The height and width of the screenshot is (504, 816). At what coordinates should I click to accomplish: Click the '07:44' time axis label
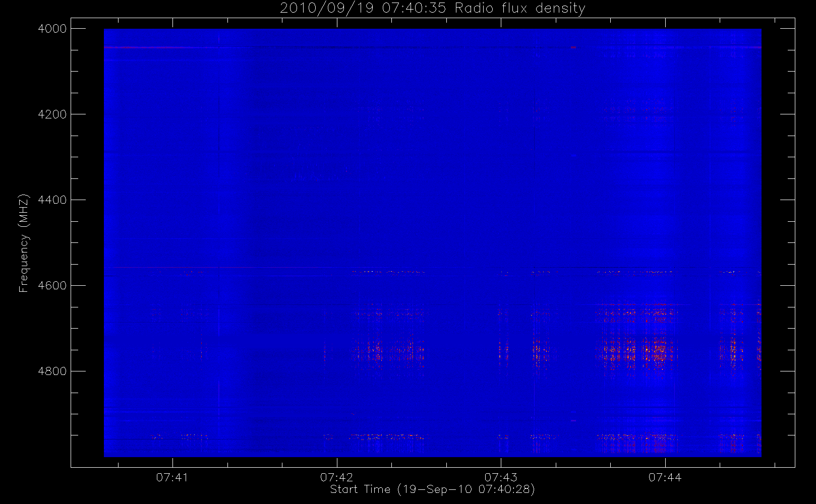(x=665, y=477)
